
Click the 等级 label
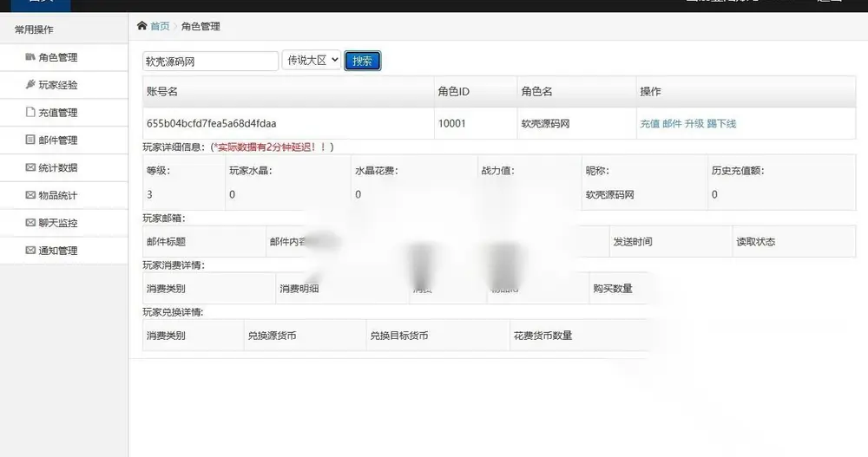(158, 171)
